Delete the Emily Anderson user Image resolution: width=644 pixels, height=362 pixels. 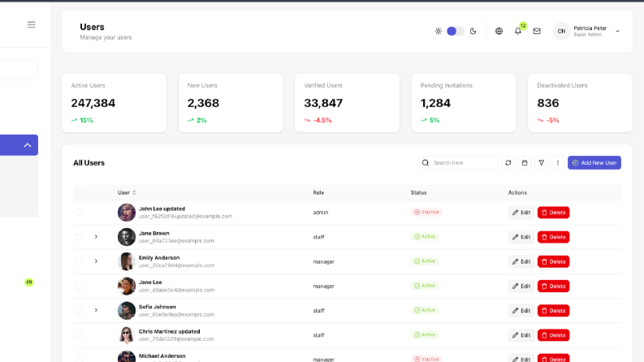[553, 261]
